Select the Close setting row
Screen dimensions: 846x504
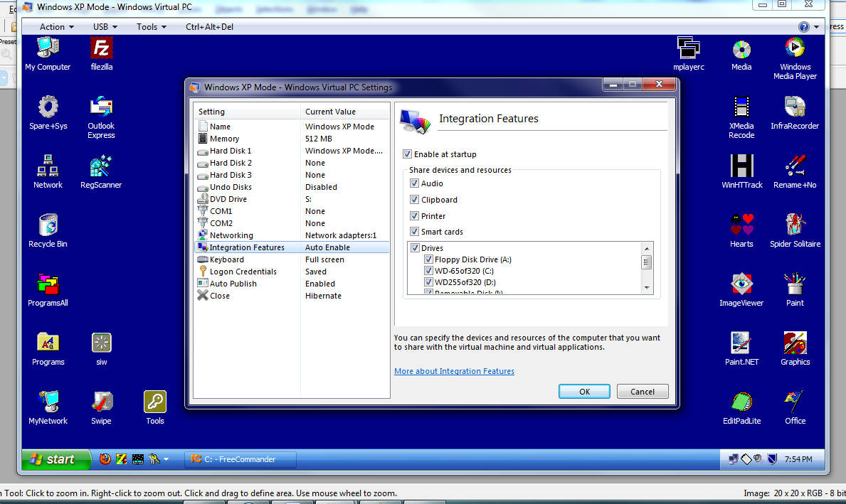click(291, 296)
